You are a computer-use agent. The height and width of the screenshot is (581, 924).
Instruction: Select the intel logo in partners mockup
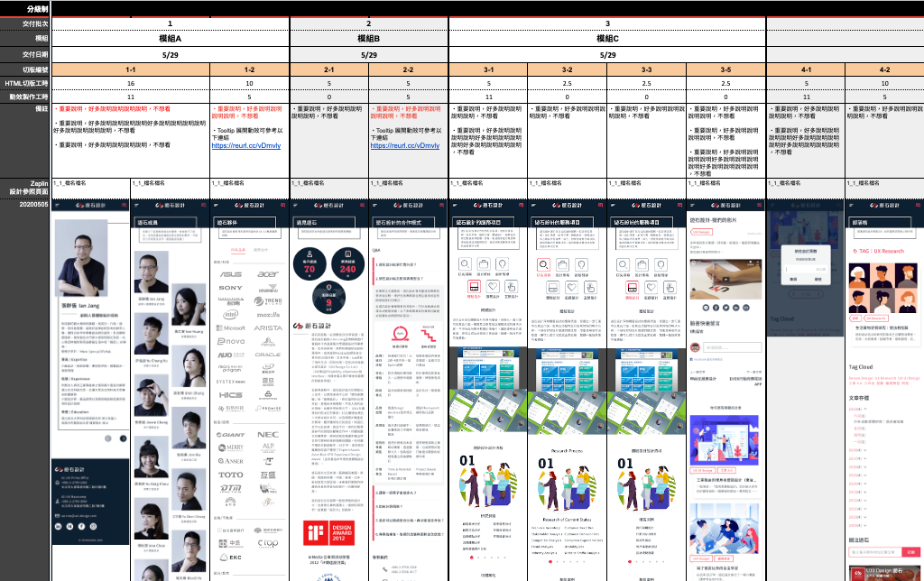tap(230, 314)
